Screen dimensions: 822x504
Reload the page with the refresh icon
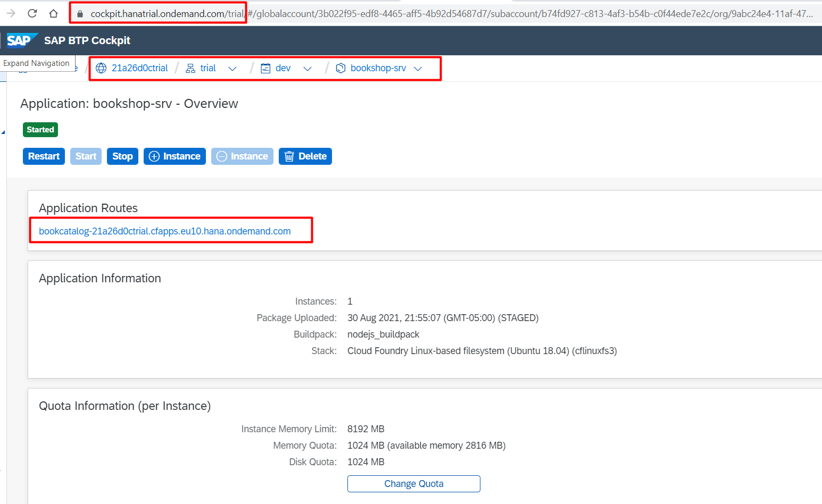(x=32, y=13)
